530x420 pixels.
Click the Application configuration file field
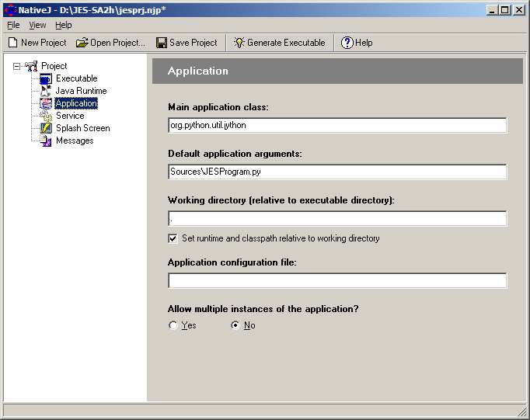(x=337, y=280)
